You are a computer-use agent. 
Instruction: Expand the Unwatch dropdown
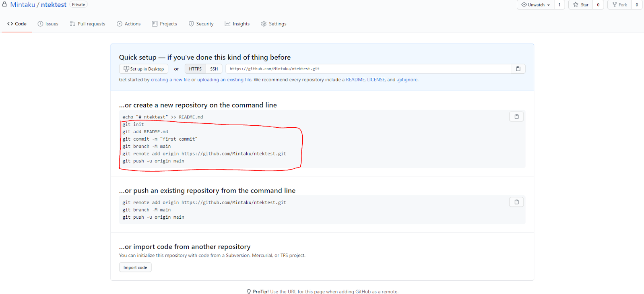(535, 5)
